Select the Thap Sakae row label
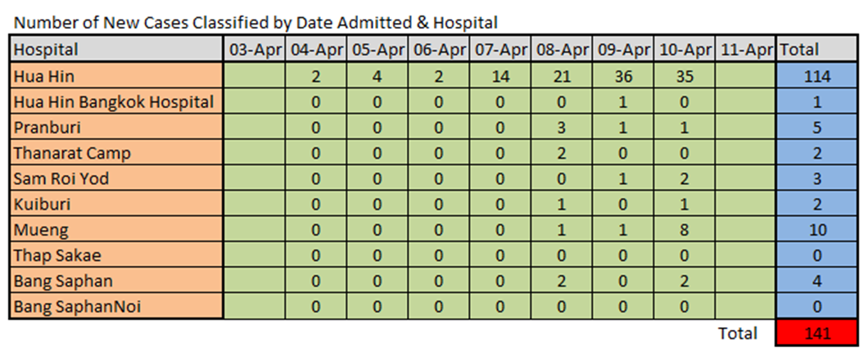Screen dimensions: 868x356 pos(115,255)
